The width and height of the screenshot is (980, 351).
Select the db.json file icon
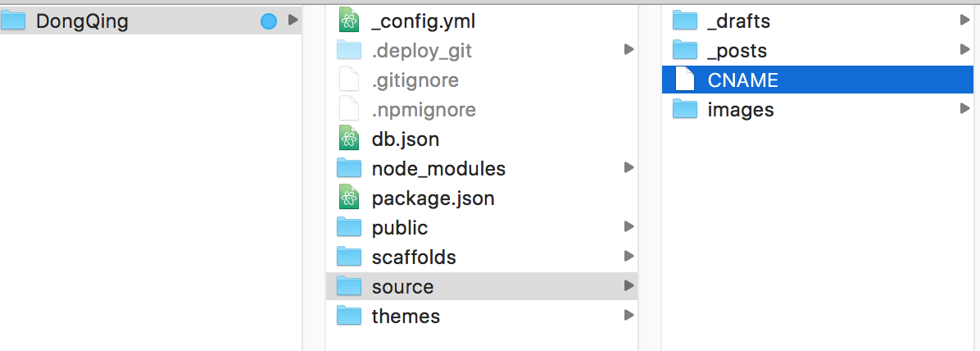(350, 139)
